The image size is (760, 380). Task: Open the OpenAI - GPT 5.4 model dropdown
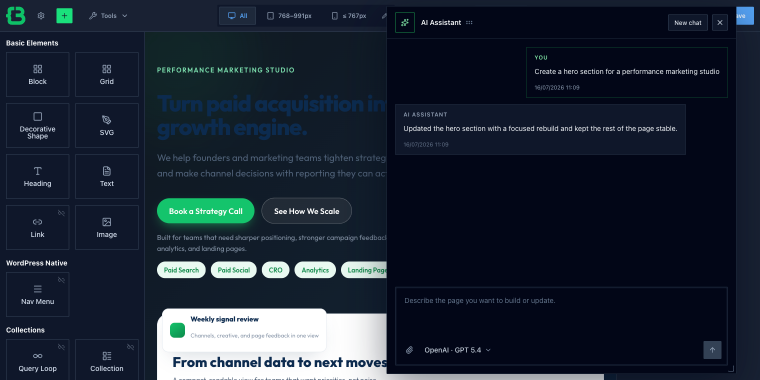pos(457,350)
